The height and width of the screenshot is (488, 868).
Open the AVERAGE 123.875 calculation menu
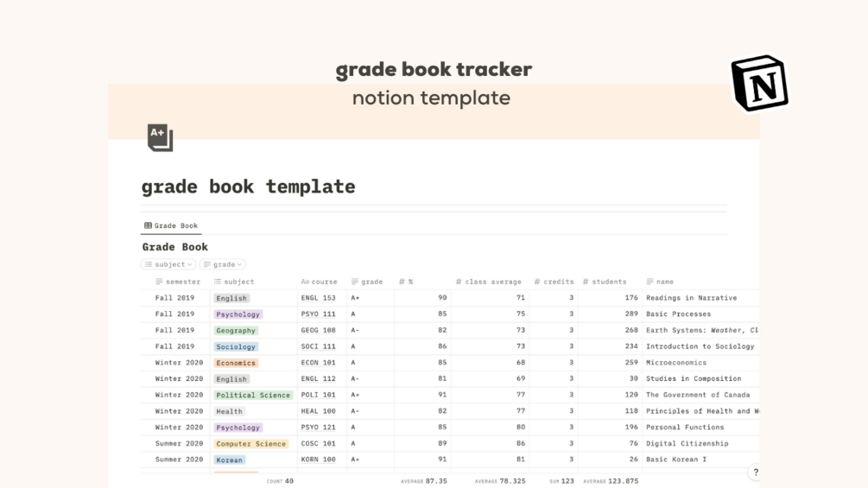tap(611, 481)
